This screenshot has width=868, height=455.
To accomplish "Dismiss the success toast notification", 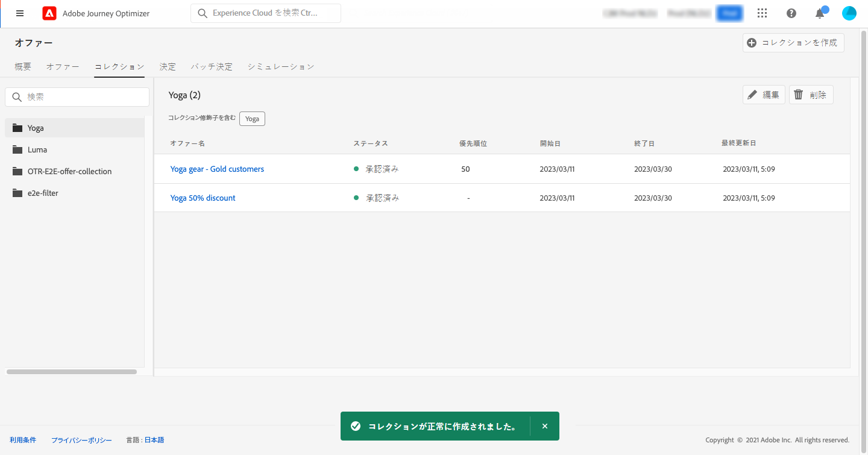I will click(x=545, y=426).
